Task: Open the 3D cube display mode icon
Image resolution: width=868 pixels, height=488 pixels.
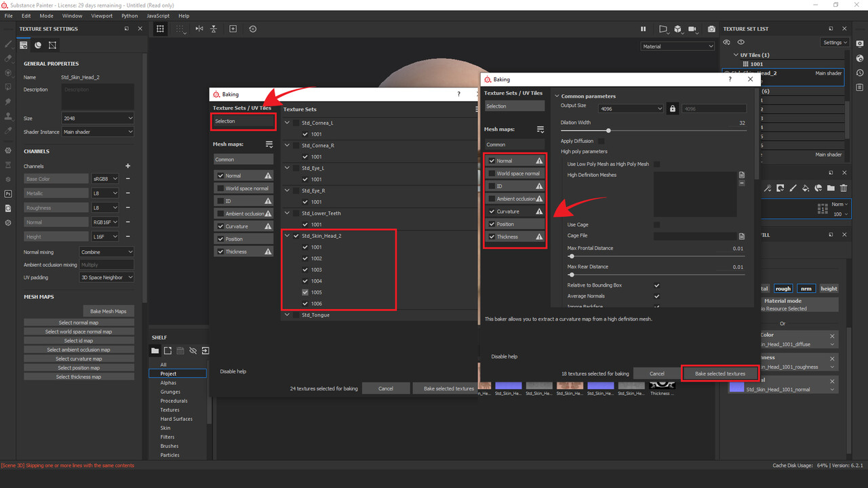Action: point(678,29)
